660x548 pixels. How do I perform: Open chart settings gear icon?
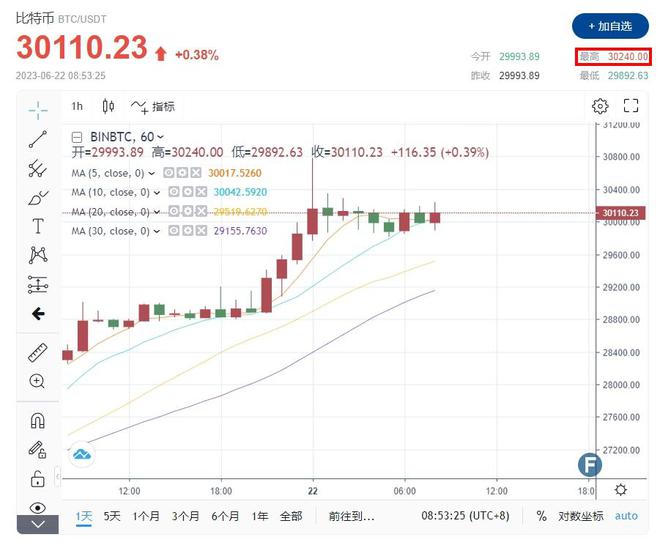pyautogui.click(x=600, y=106)
